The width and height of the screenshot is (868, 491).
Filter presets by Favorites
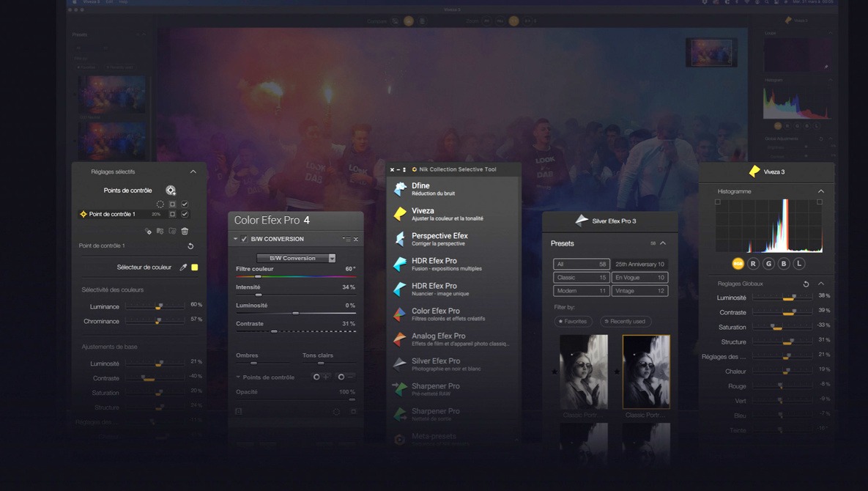point(573,322)
